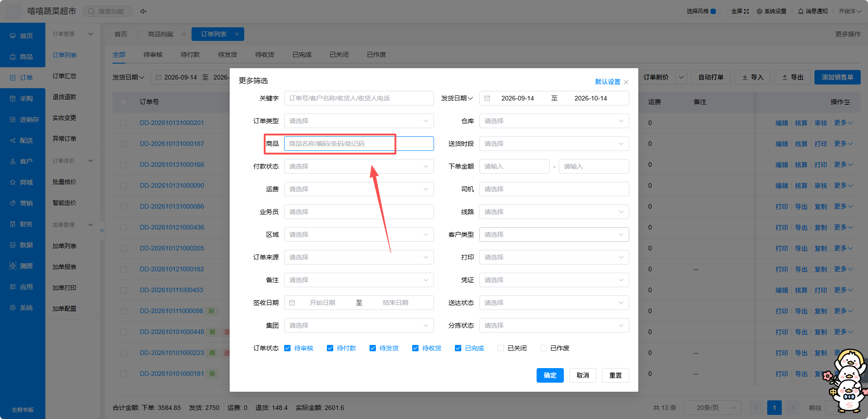Click the 消息通知 bell icon
This screenshot has width=868, height=419.
(801, 11)
